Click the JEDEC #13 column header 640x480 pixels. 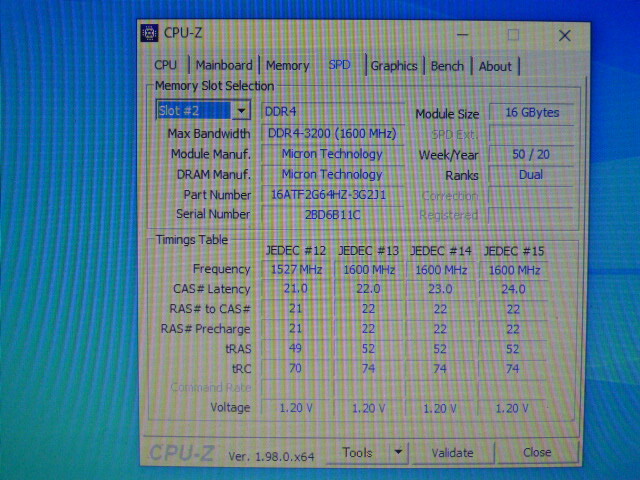368,251
